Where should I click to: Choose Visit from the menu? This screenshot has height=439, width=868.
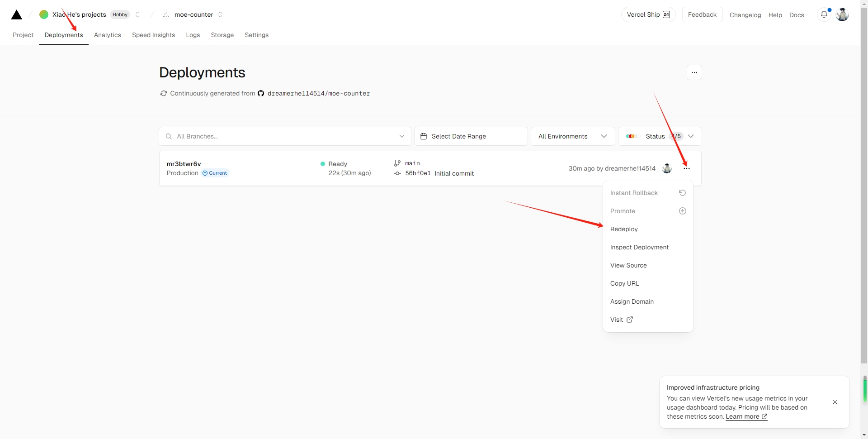[x=648, y=320]
